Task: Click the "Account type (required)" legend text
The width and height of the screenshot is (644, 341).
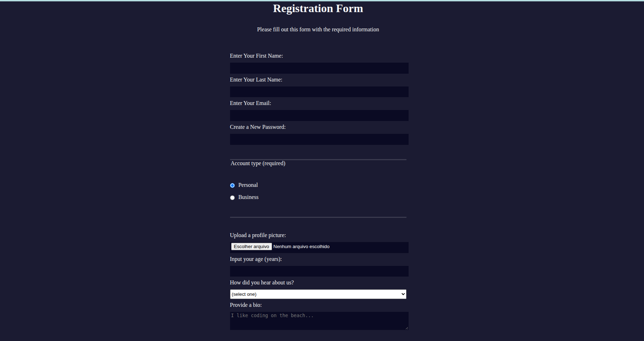Action: click(258, 163)
